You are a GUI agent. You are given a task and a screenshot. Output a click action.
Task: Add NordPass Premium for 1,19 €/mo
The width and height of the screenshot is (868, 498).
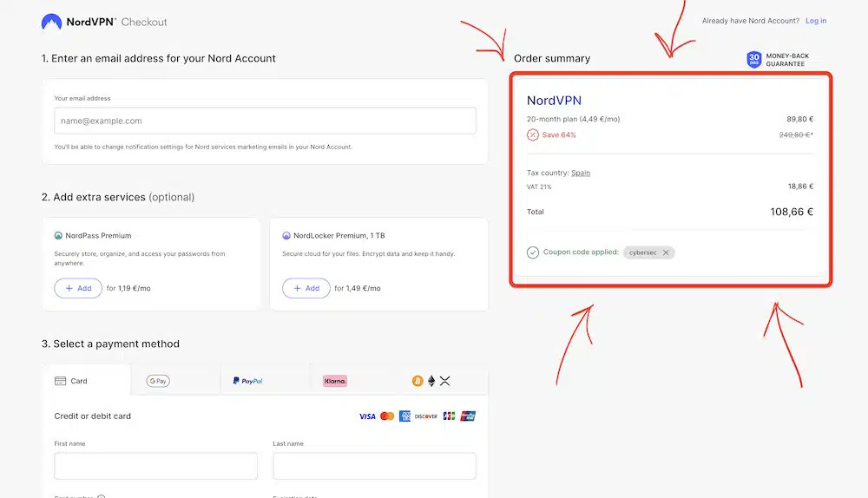coord(78,288)
